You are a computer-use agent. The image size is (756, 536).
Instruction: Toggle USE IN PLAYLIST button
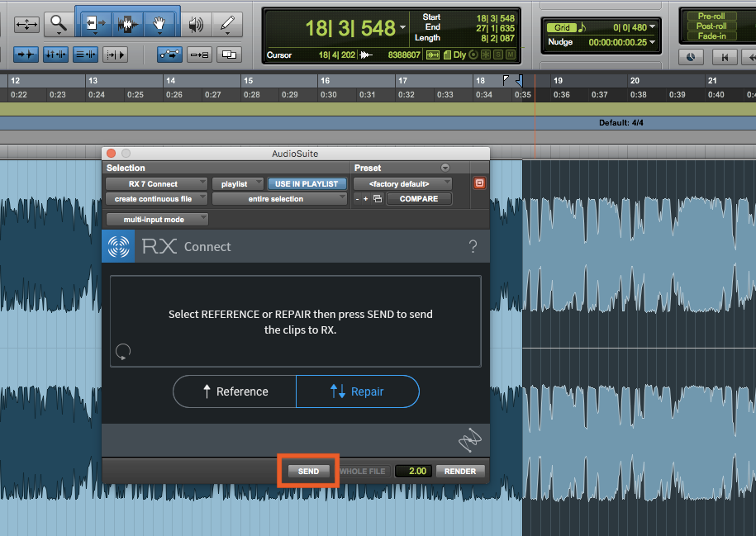(x=307, y=183)
